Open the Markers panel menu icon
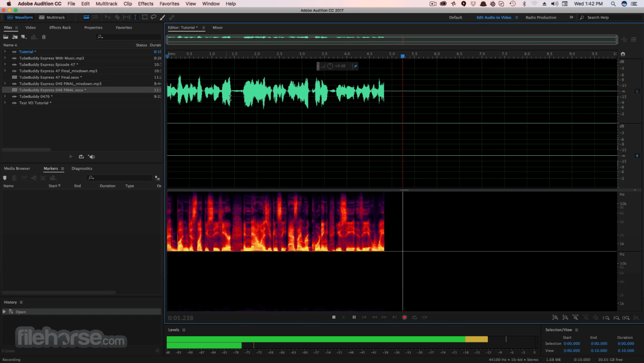This screenshot has height=363, width=644. [62, 168]
